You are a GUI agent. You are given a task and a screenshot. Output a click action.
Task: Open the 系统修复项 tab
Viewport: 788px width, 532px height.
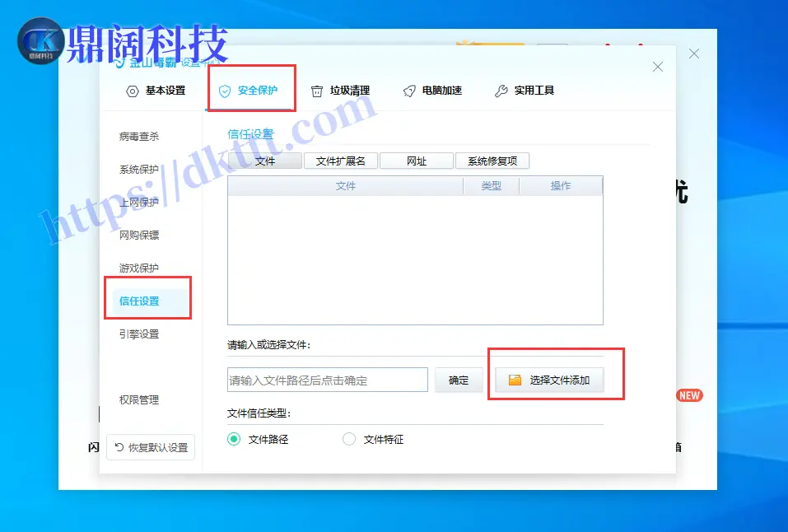click(x=492, y=161)
